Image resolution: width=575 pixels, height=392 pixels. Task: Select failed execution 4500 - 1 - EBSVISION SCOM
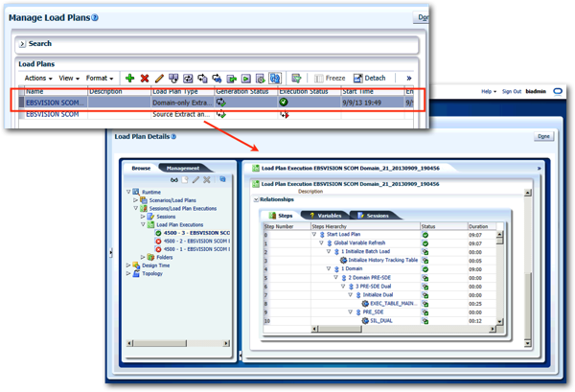(x=196, y=249)
